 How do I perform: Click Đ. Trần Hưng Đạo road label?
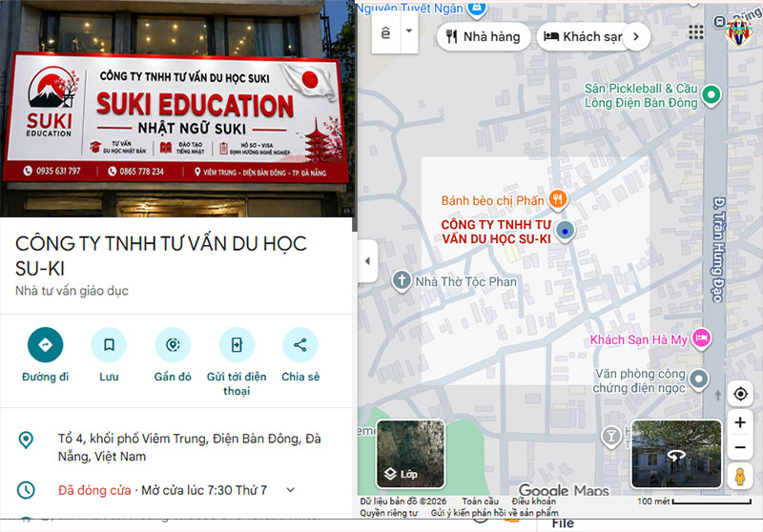point(718,250)
